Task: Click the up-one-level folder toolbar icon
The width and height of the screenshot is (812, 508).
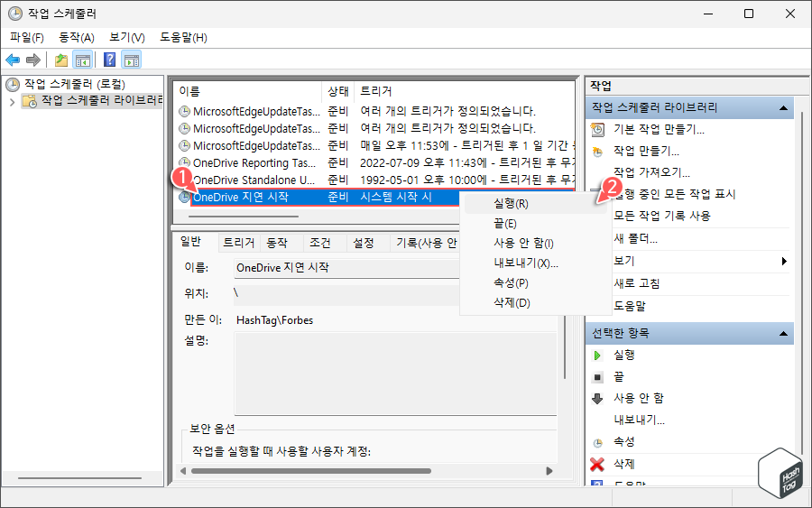Action: pos(61,60)
